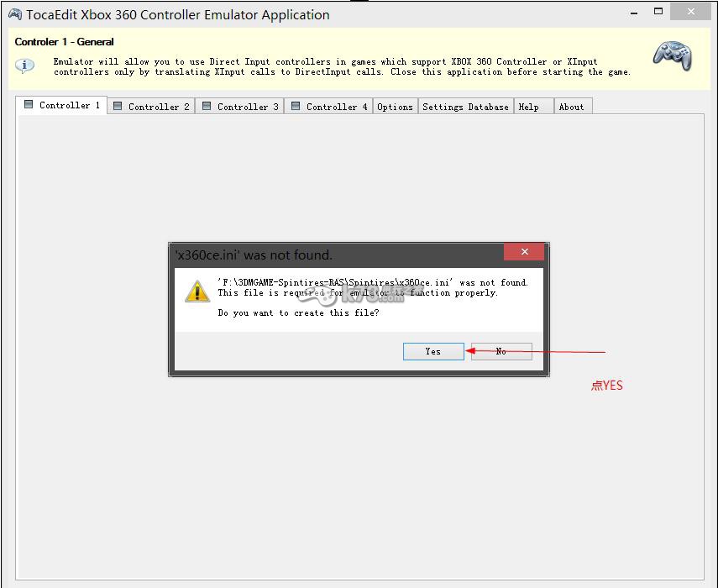This screenshot has width=718, height=588.
Task: Click the yellow warning icon in dialog
Action: [x=197, y=291]
